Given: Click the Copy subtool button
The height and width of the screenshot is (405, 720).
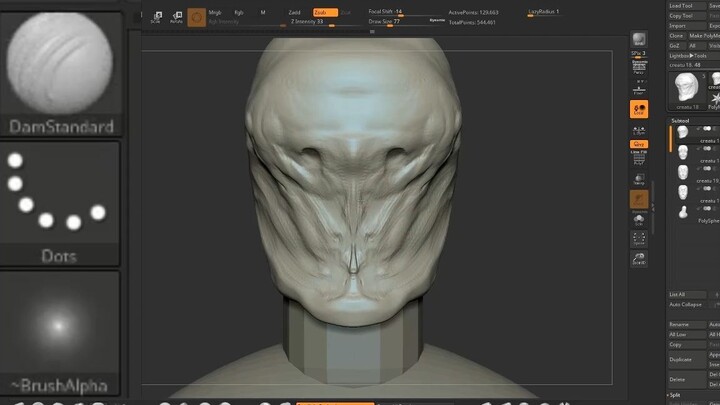Looking at the screenshot, I should pos(686,344).
